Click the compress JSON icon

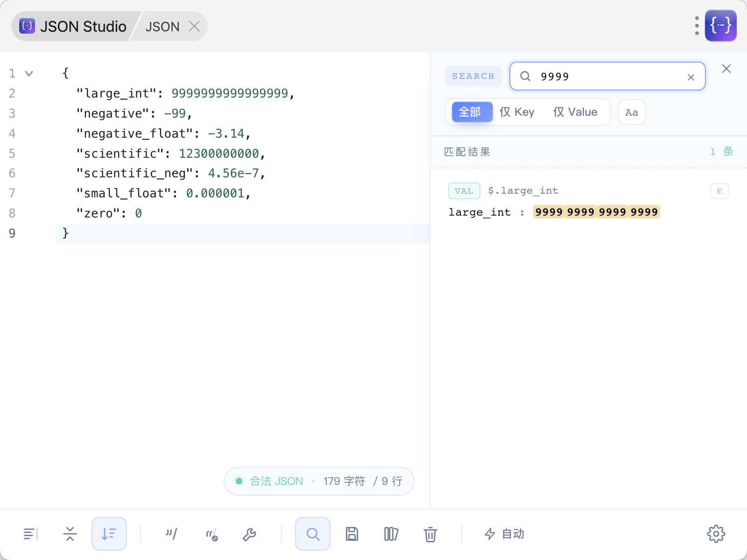(70, 534)
